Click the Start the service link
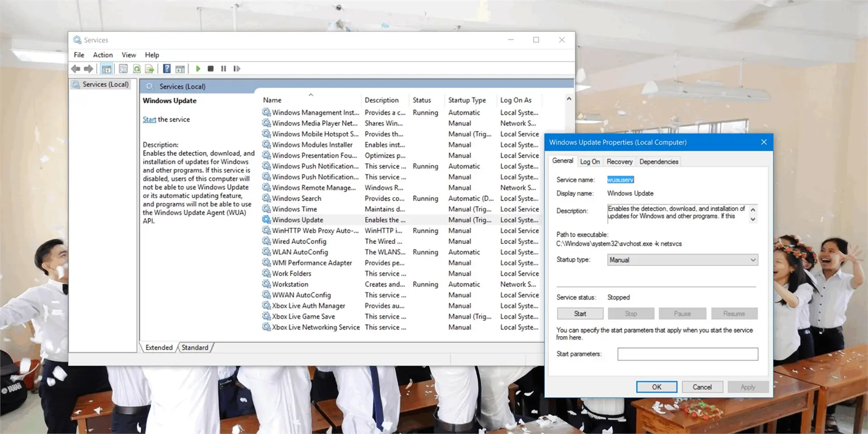868x434 pixels. point(149,119)
